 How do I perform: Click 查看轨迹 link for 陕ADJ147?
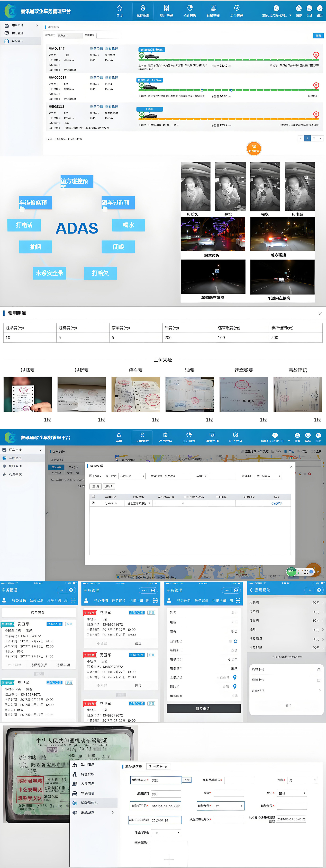click(112, 49)
